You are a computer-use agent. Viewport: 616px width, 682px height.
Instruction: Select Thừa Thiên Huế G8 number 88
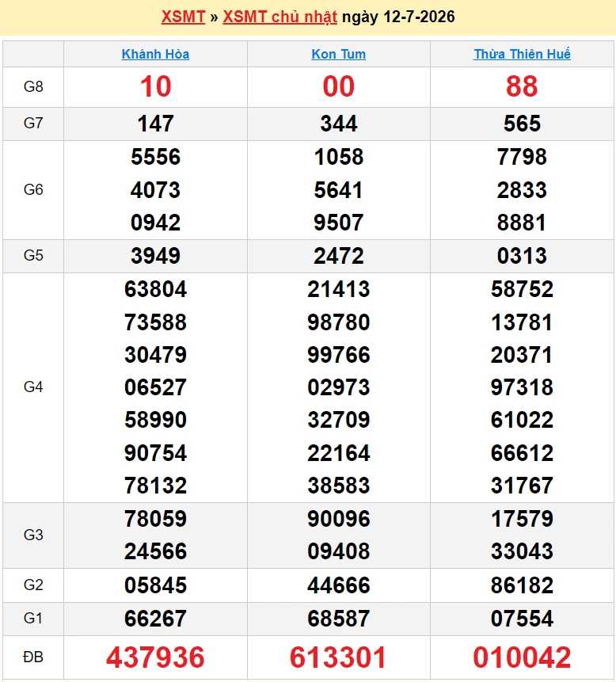tap(522, 86)
